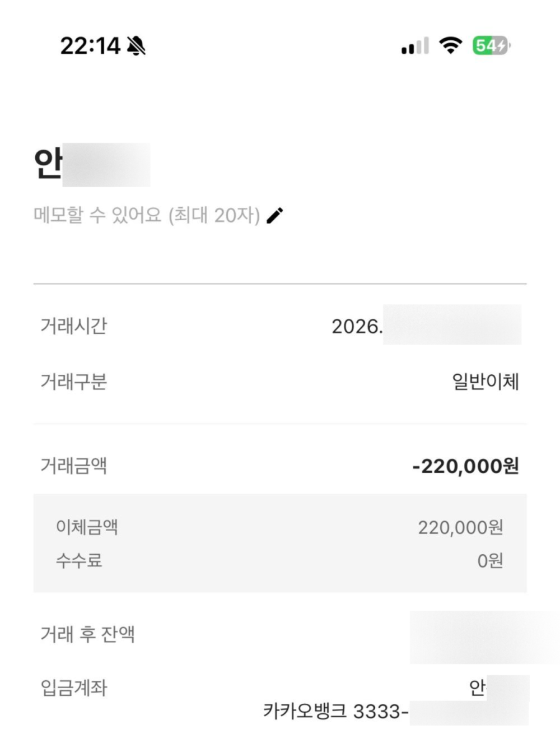The width and height of the screenshot is (560, 734).
Task: Tap the silent mode bell icon
Action: tap(136, 45)
